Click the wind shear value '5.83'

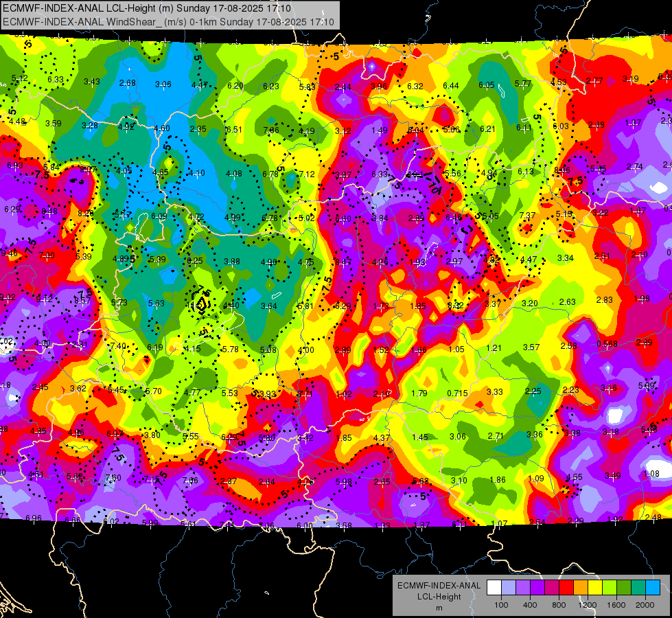(308, 87)
